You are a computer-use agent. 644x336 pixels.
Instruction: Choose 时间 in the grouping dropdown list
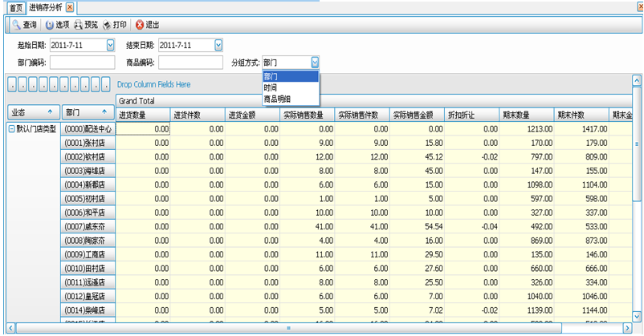[x=291, y=87]
